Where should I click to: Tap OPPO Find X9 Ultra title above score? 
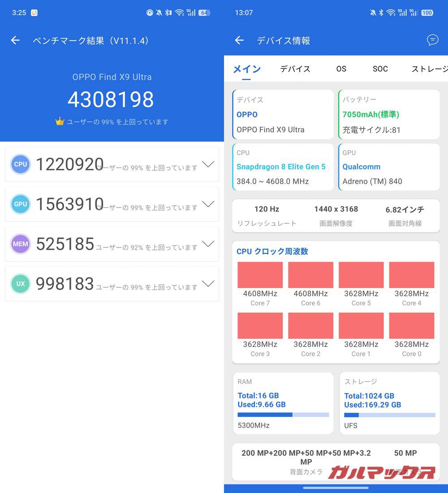112,77
